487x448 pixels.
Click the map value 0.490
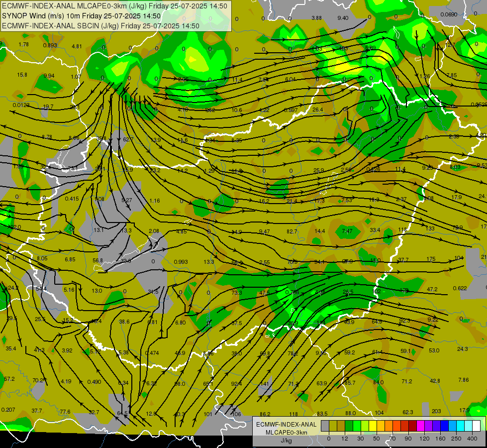point(94,381)
